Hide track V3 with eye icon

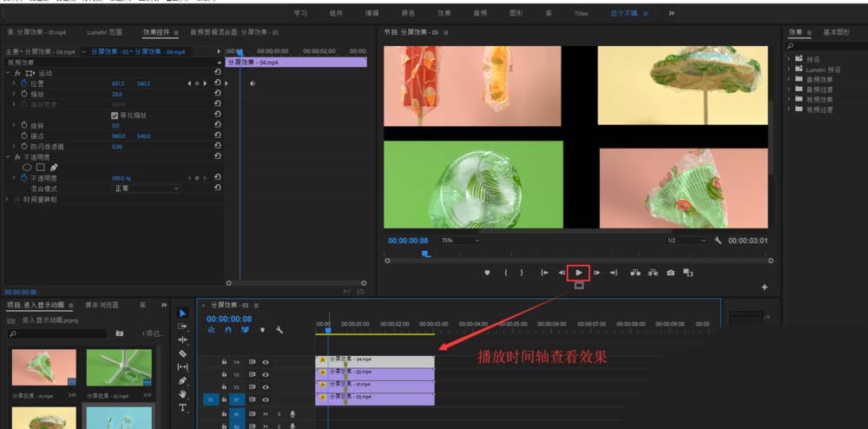click(x=266, y=374)
